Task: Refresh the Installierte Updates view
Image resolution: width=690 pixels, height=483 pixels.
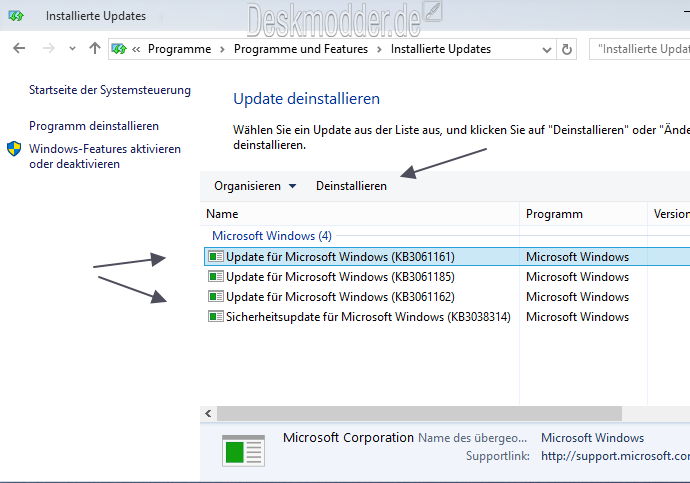Action: coord(567,49)
